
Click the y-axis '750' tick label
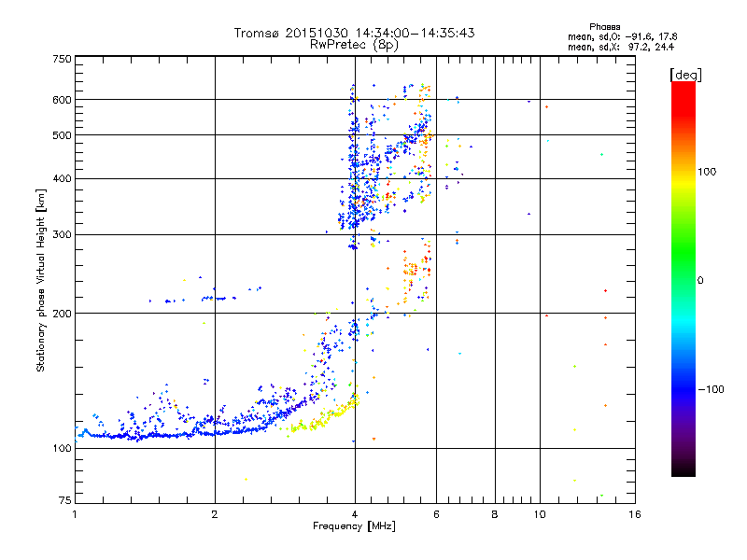pos(62,59)
